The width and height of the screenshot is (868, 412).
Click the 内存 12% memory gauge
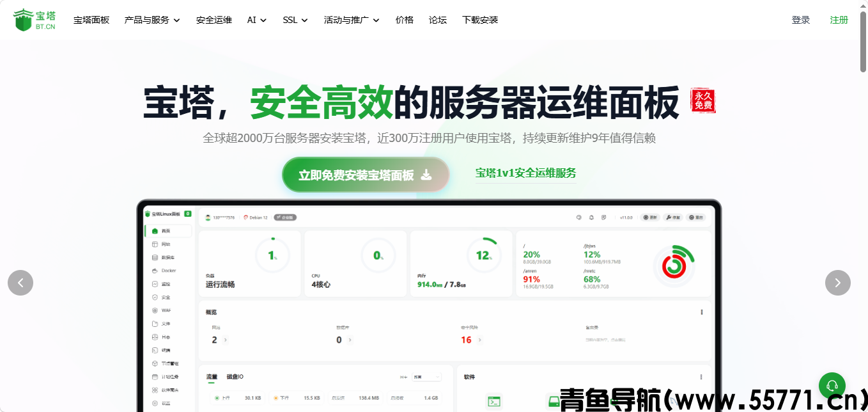484,255
